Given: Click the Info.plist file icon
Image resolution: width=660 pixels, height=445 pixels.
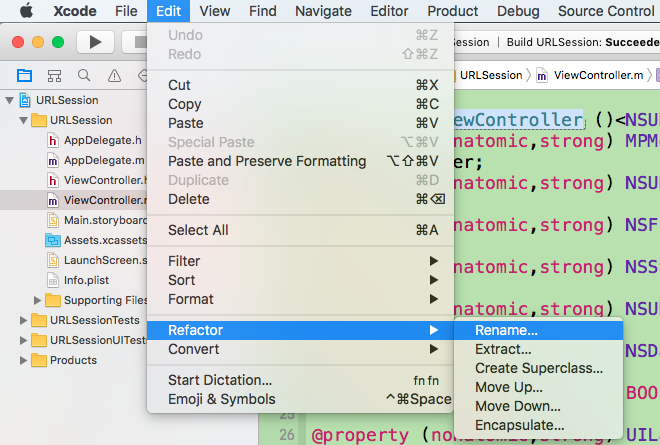Looking at the screenshot, I should 53,280.
